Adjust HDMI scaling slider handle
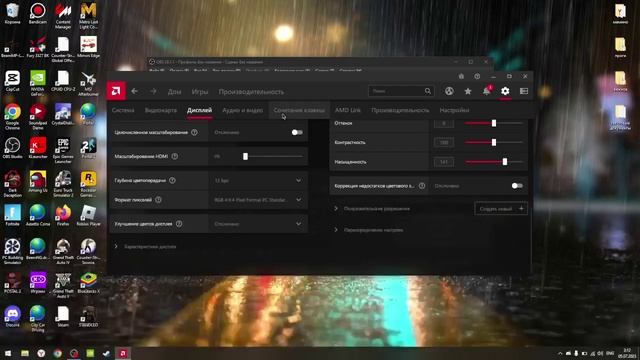Viewport: 640px width, 360px height. pos(245,156)
